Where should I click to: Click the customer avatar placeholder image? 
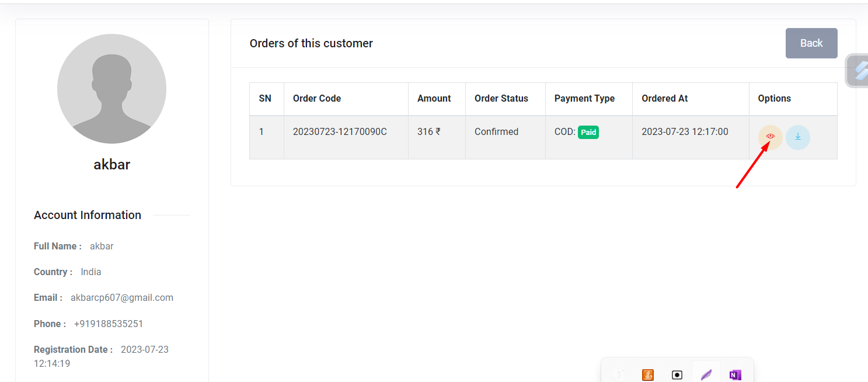pyautogui.click(x=111, y=89)
